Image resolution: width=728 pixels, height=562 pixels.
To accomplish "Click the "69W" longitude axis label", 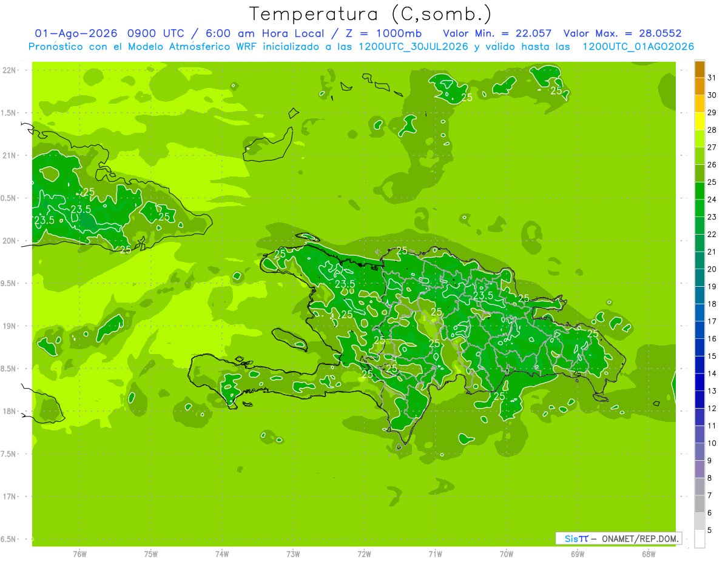I will pos(578,554).
